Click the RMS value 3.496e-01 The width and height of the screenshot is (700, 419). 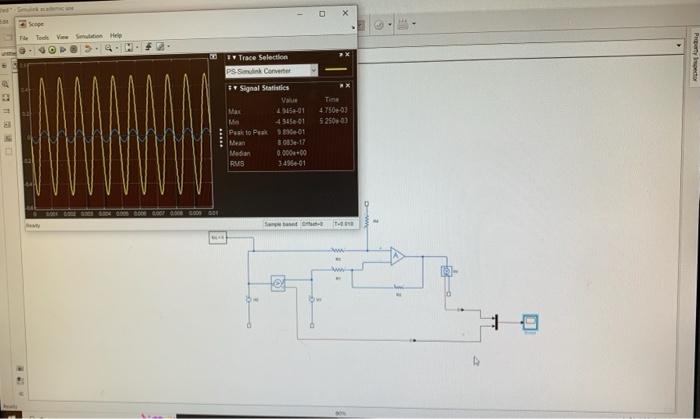(x=292, y=163)
